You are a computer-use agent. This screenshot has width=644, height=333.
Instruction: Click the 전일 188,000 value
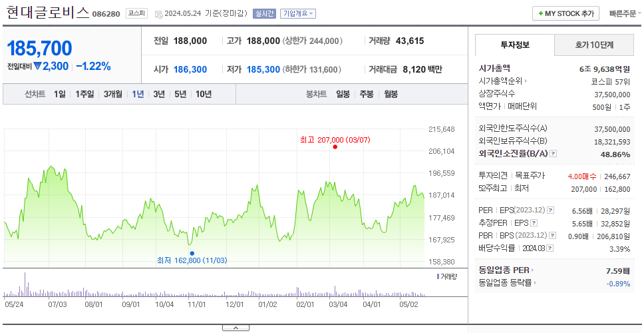tap(190, 41)
